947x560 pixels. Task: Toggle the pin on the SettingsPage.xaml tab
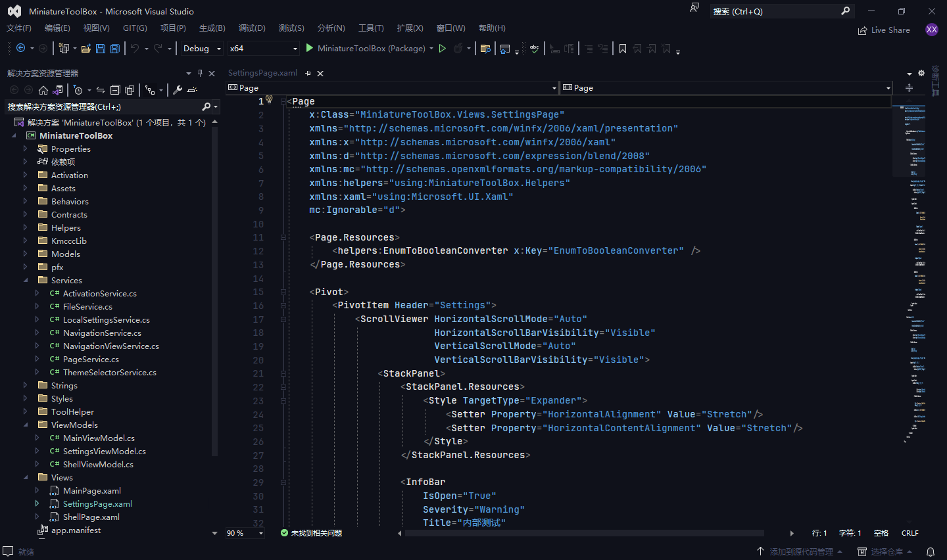[x=308, y=74]
